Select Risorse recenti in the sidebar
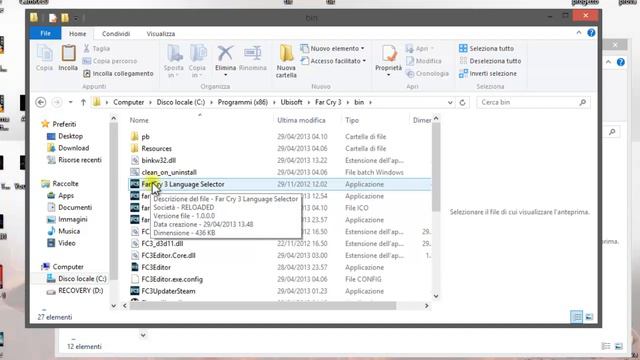This screenshot has width=640, height=360. point(74,160)
